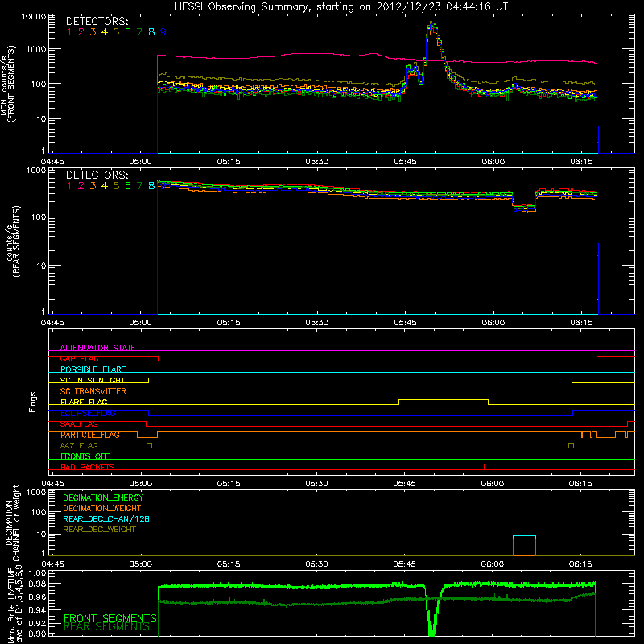The image size is (644, 644).
Task: Click the FLARE_FLAG label
Action: 84,402
